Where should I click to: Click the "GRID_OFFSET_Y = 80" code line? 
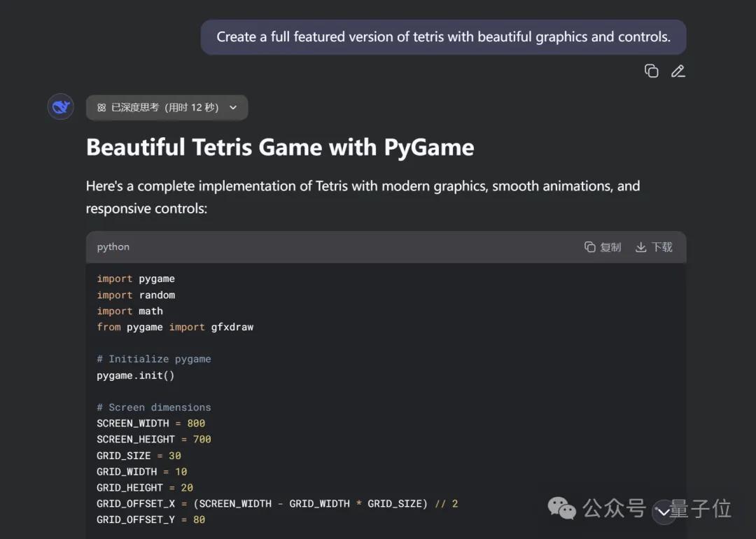coord(150,519)
